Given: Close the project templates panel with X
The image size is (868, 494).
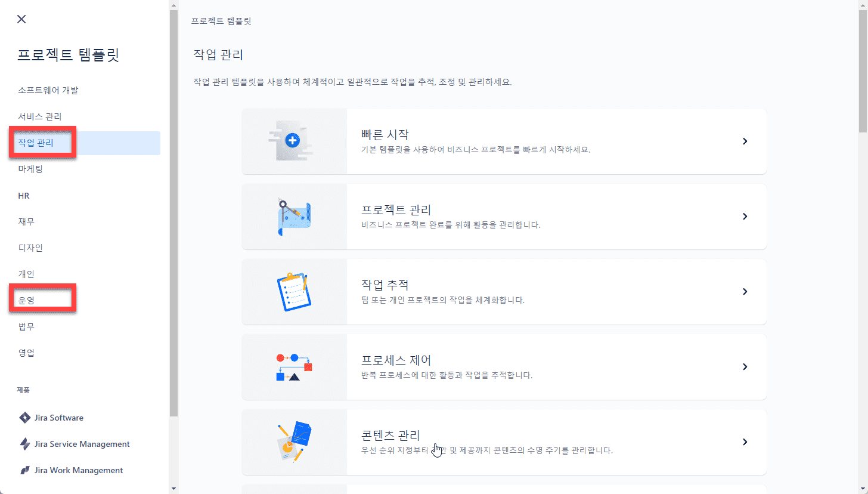Looking at the screenshot, I should click(21, 19).
